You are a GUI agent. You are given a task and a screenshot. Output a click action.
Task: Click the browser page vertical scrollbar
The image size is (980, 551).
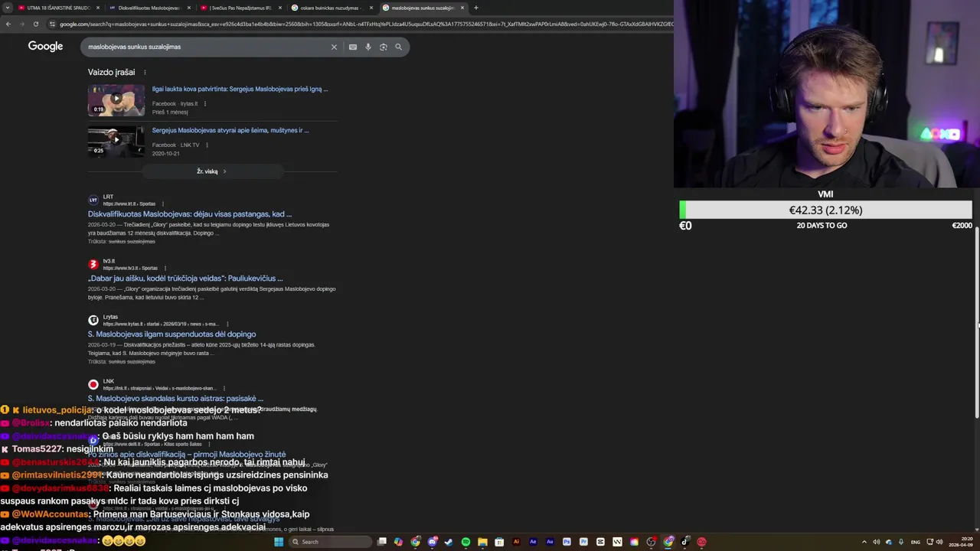click(977, 321)
